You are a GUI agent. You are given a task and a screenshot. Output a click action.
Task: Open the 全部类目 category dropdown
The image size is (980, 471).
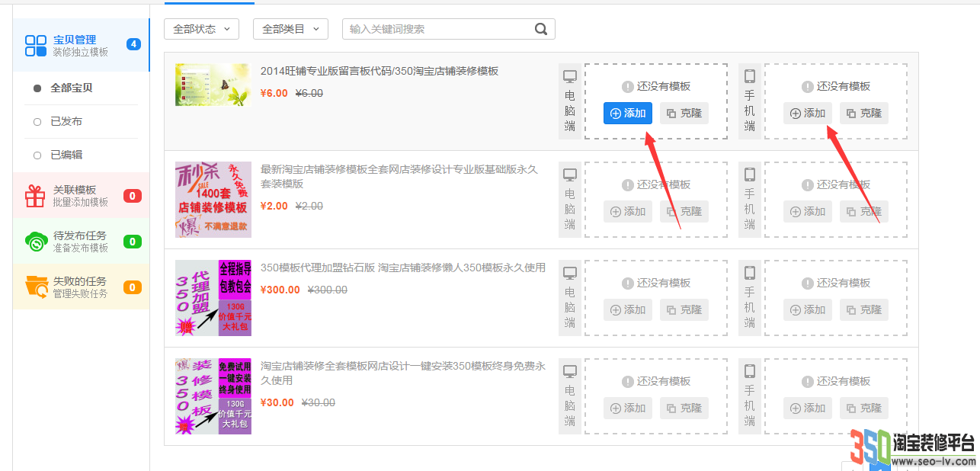tap(290, 29)
